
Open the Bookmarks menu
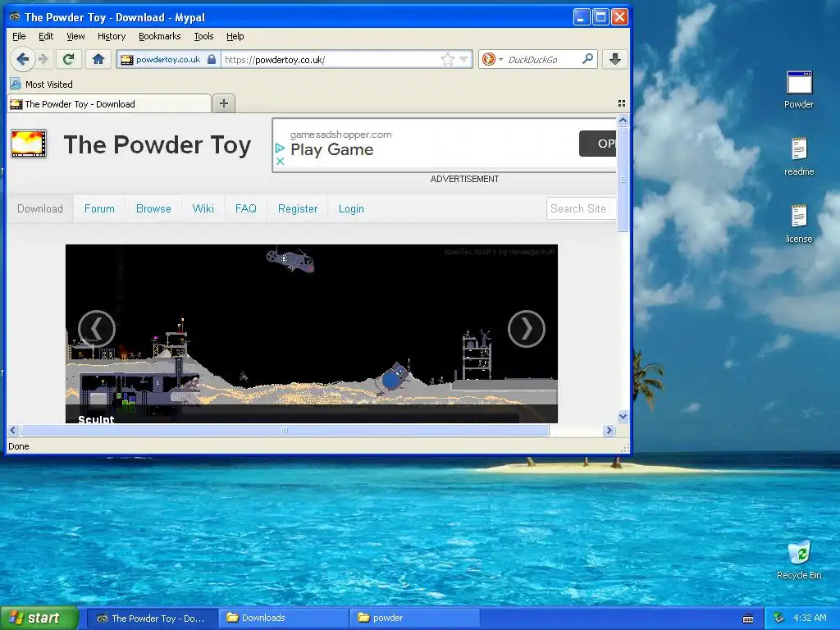pos(160,36)
